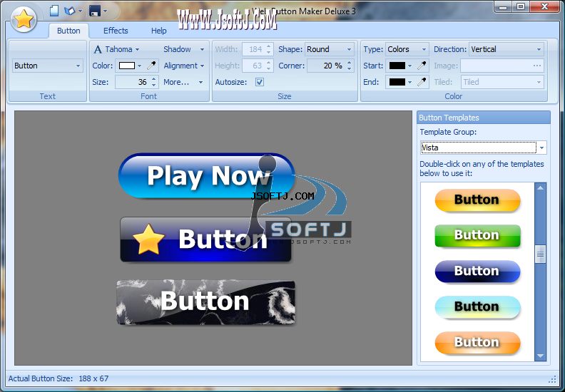Click the font 'A' icon

point(98,49)
